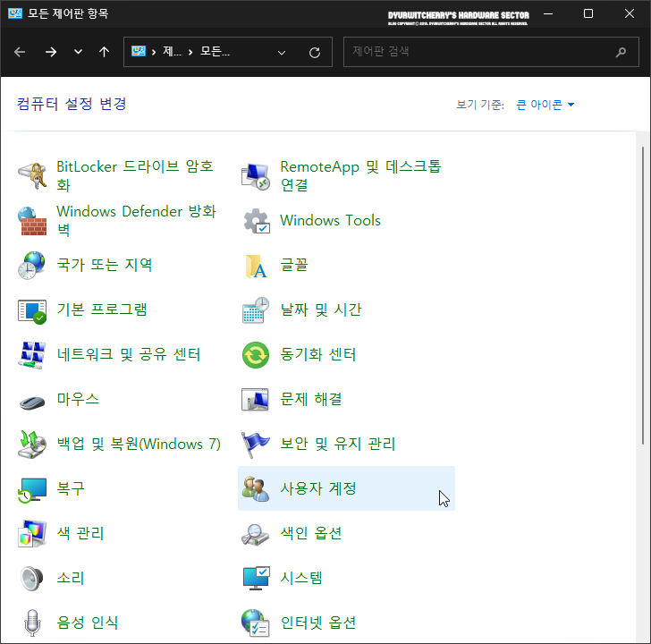The width and height of the screenshot is (651, 644).
Task: Click the 국가 또는 지역 globe icon
Action: [32, 266]
